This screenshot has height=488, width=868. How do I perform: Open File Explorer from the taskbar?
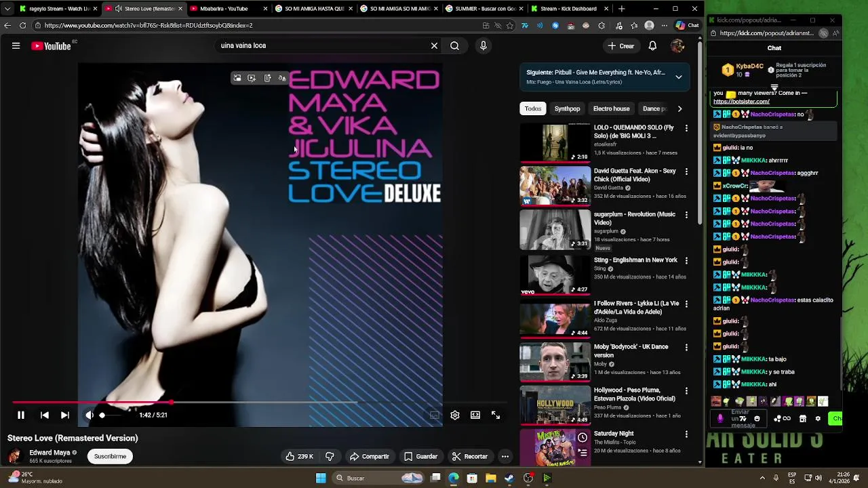tap(490, 478)
